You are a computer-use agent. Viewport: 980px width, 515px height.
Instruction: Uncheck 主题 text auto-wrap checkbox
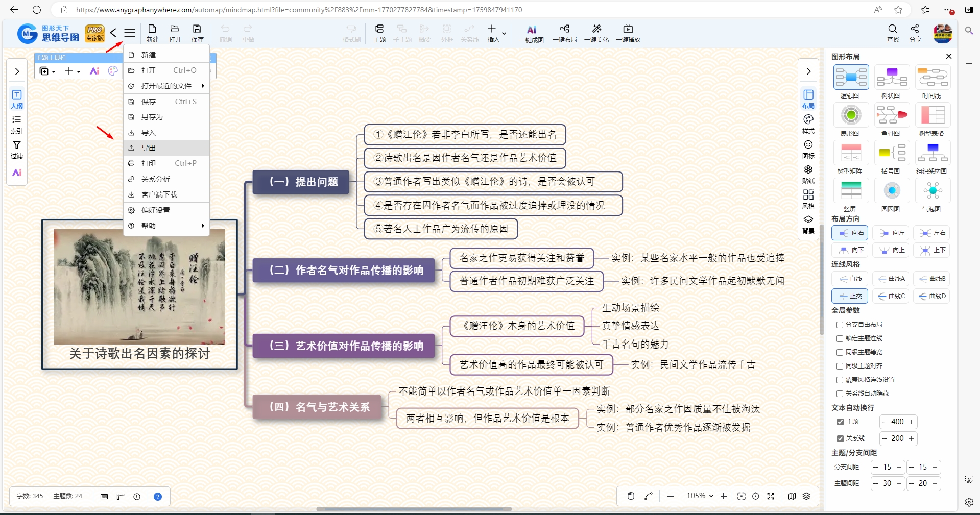[840, 422]
